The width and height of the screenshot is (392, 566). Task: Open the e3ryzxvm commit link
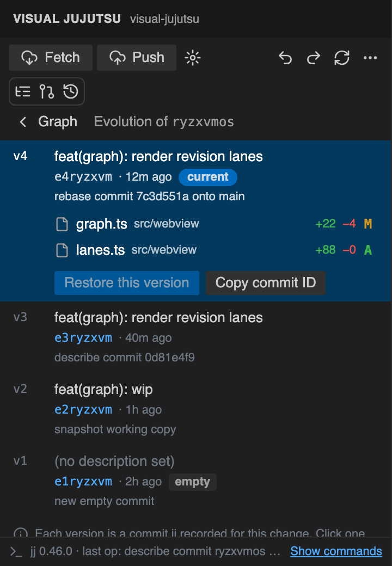click(83, 338)
